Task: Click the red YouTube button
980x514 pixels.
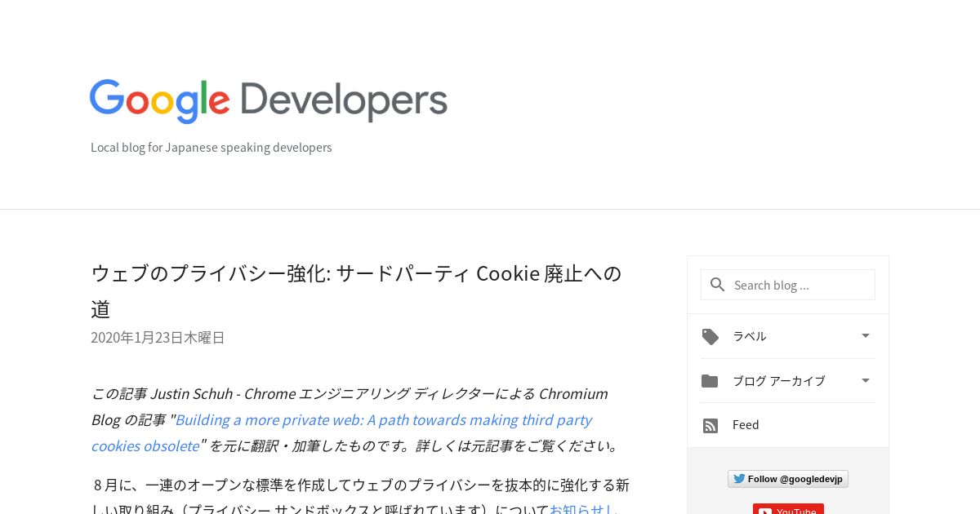Action: (x=788, y=509)
